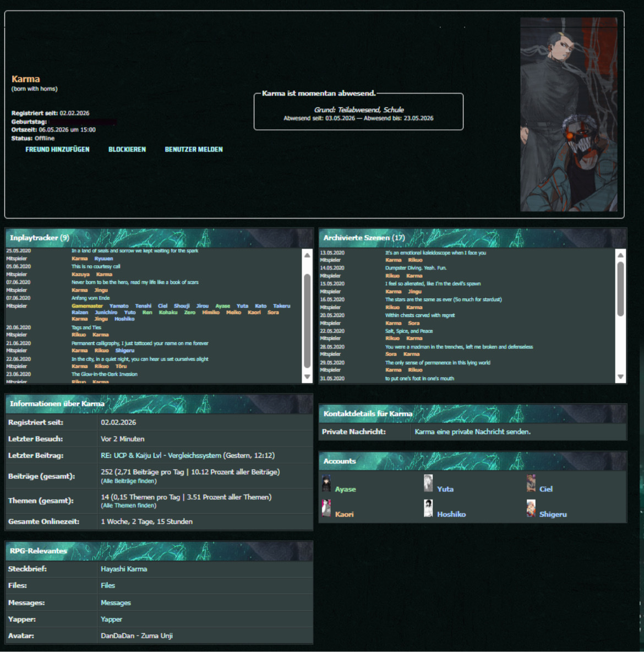644x652 pixels.
Task: Open player Raizen's profile link
Action: point(80,313)
